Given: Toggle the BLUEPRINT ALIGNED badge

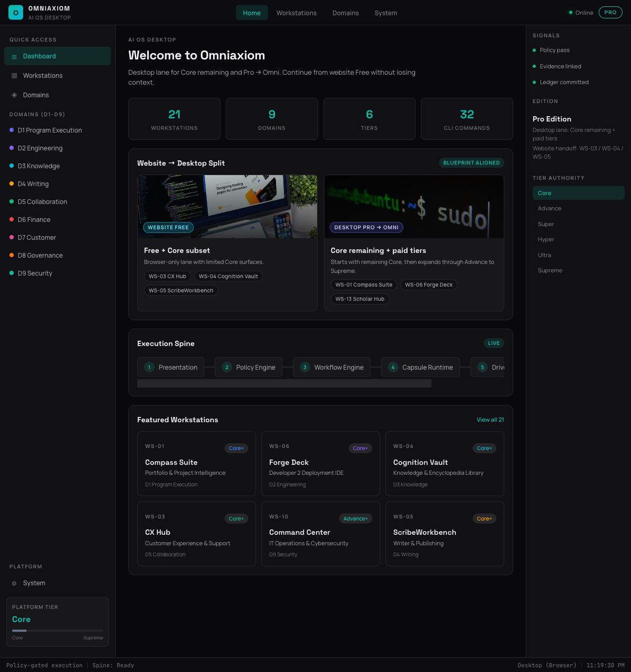Looking at the screenshot, I should point(471,162).
